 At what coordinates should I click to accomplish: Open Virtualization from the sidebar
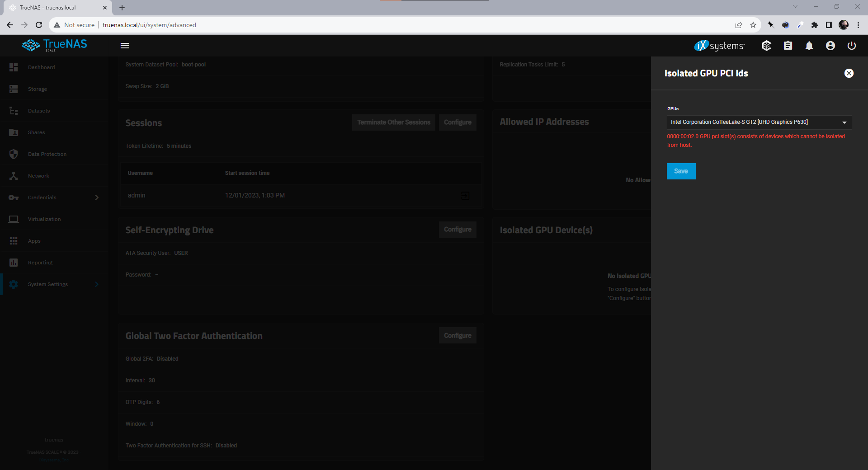coord(44,219)
